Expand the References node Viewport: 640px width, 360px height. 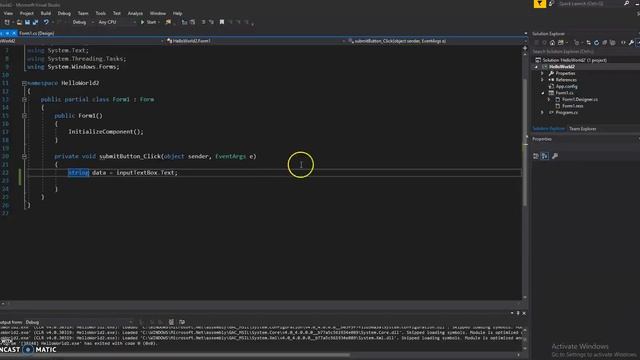click(542, 80)
